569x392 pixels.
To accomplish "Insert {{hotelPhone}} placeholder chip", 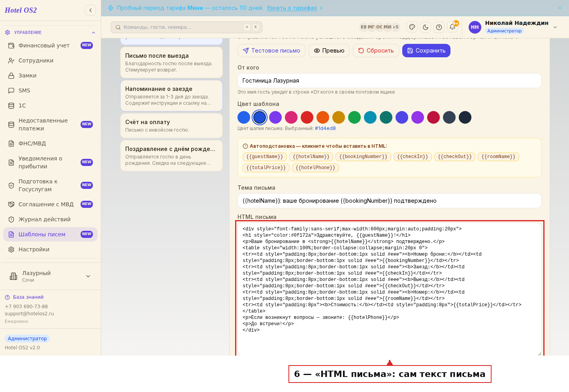I will point(315,168).
